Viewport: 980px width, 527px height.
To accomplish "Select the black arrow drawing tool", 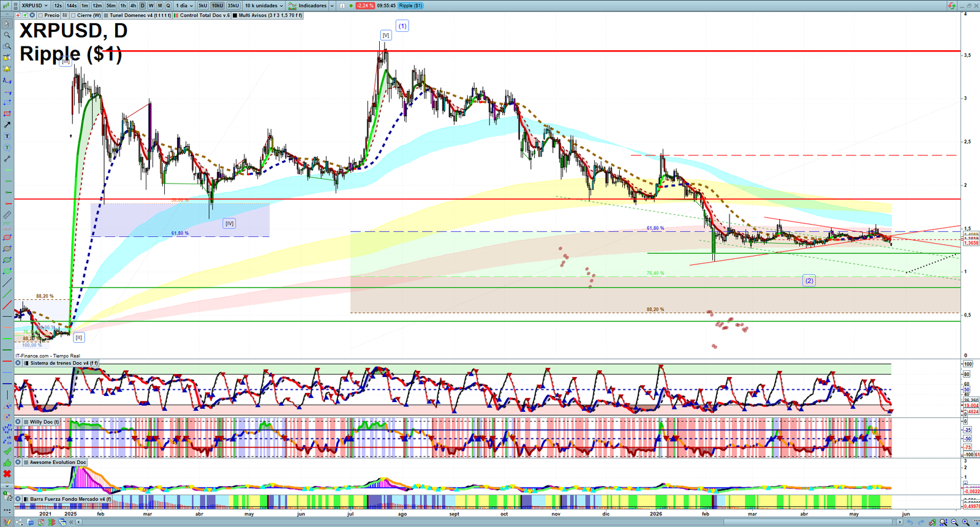I will pyautogui.click(x=7, y=125).
